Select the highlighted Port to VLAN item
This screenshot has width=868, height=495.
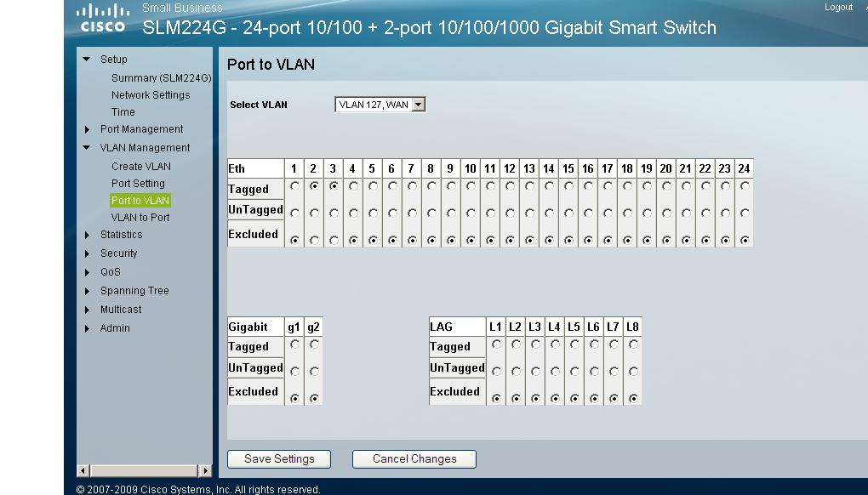(x=140, y=200)
